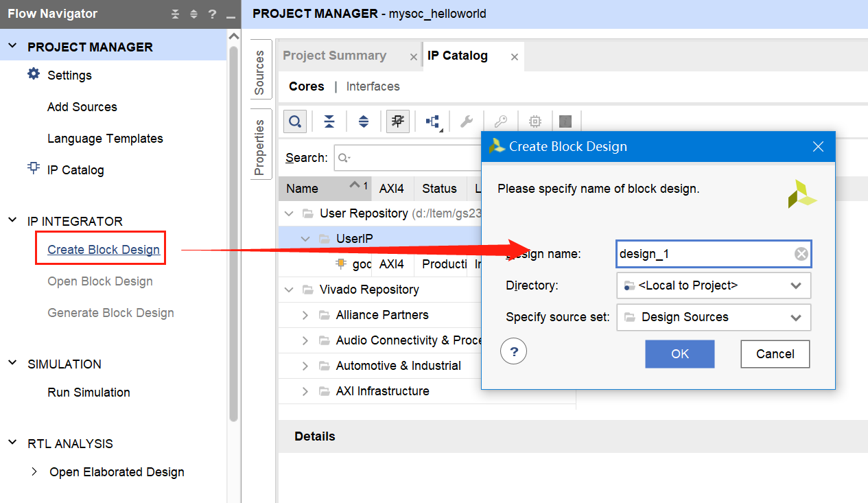This screenshot has width=868, height=503.
Task: Click the Create Block Design link
Action: pos(104,250)
